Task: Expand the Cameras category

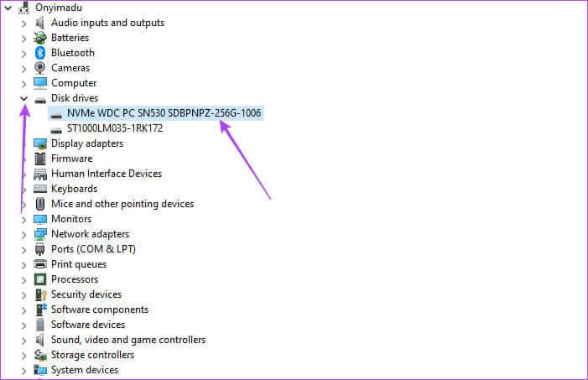Action: coord(23,69)
